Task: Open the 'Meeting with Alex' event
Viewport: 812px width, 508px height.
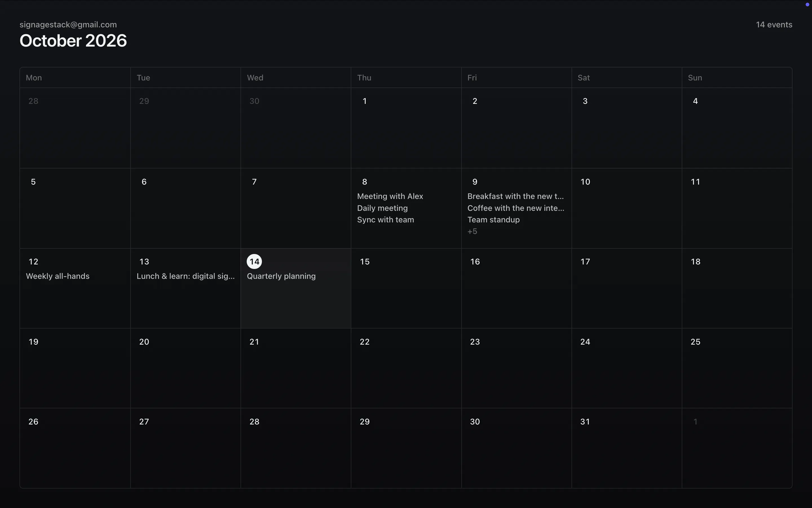Action: coord(390,196)
